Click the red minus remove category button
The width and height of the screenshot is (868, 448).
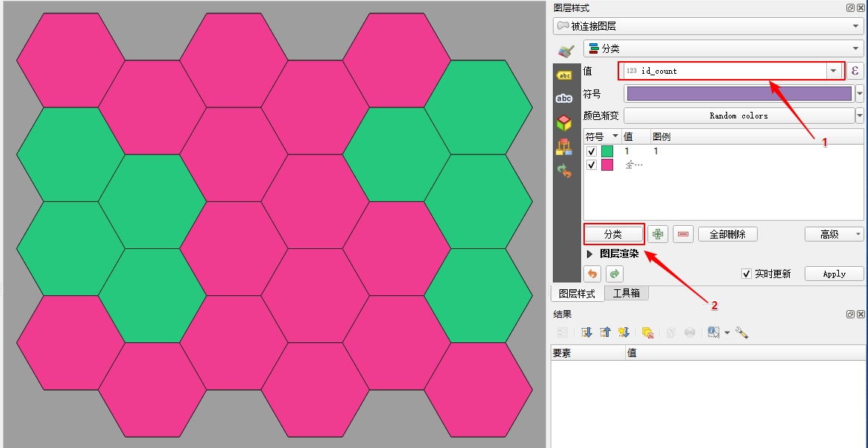(682, 234)
